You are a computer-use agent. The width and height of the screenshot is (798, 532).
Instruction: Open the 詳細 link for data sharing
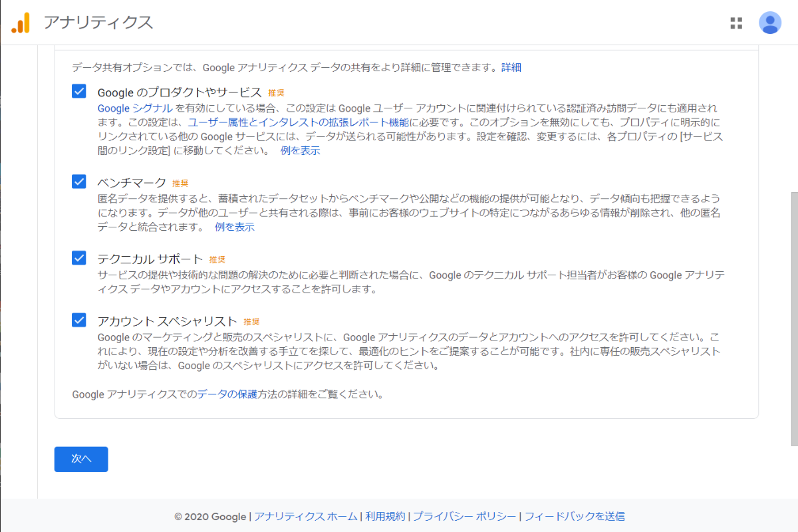[511, 67]
